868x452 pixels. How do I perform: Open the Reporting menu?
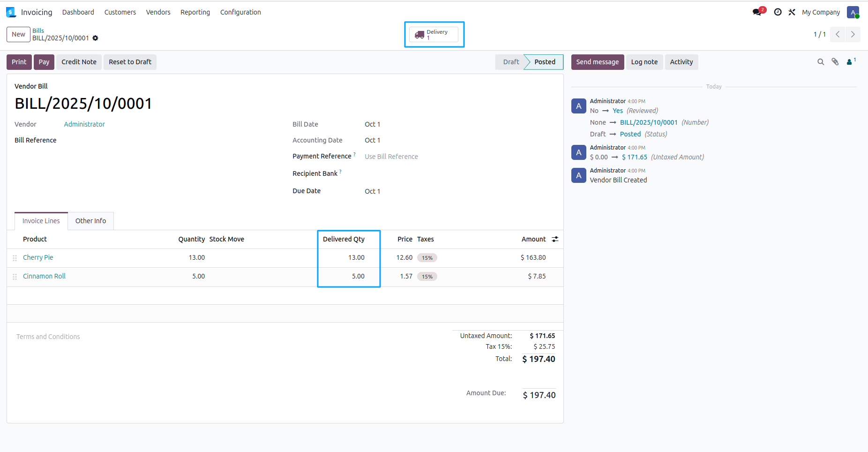coord(195,12)
